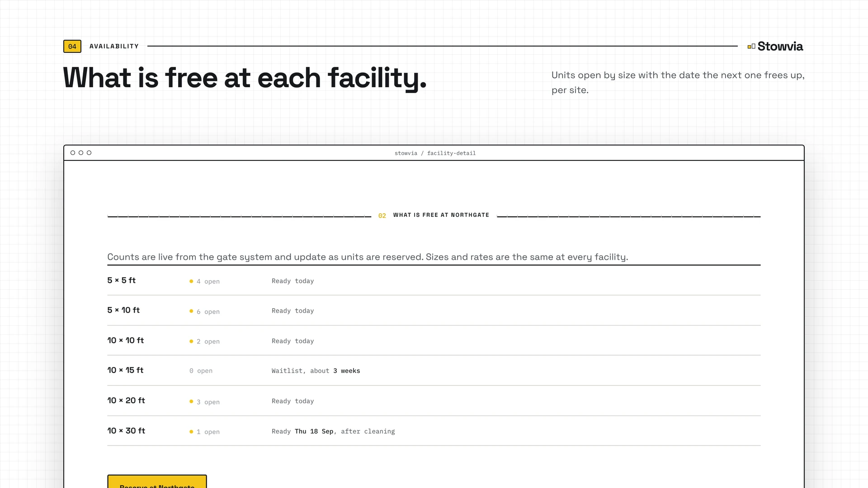Click the 2 open count
Screen dimensions: 868x488
pos(208,342)
